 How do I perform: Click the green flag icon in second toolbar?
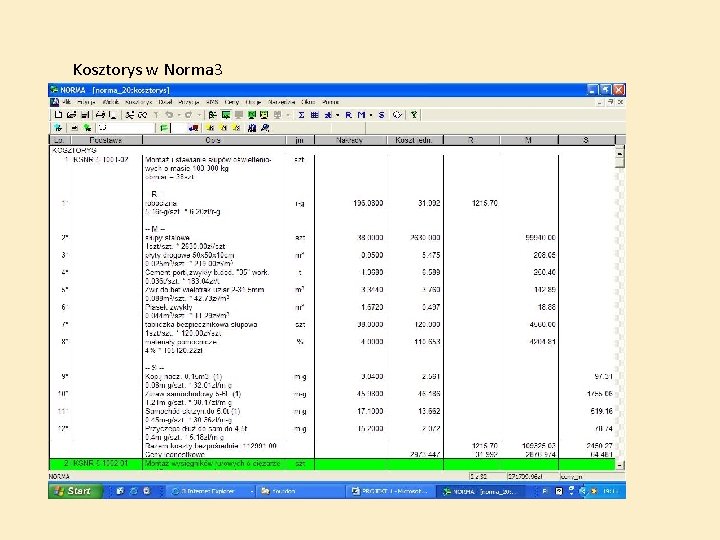164,128
